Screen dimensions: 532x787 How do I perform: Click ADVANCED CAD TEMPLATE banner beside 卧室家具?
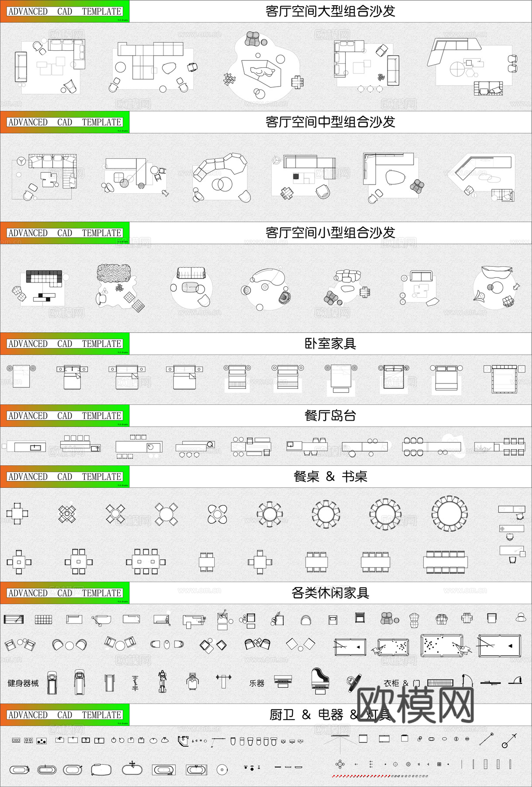click(65, 344)
